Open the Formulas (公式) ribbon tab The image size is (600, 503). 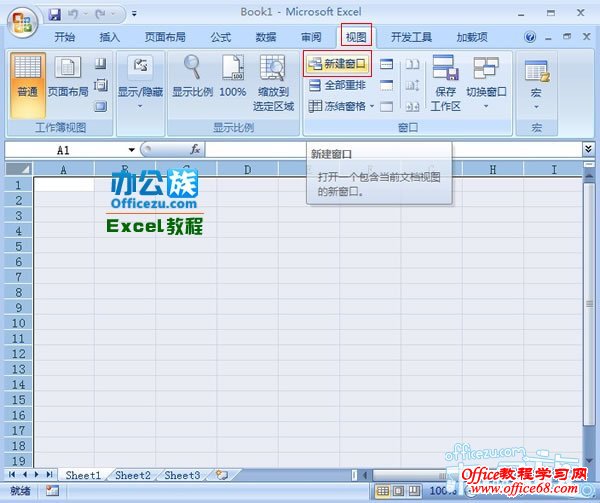[221, 37]
